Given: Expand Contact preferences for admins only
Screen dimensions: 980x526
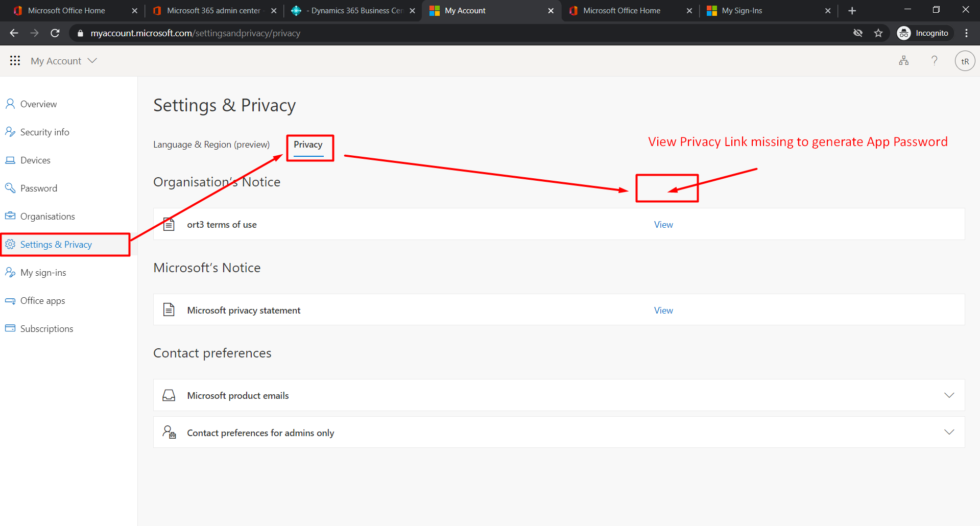Looking at the screenshot, I should pyautogui.click(x=949, y=432).
